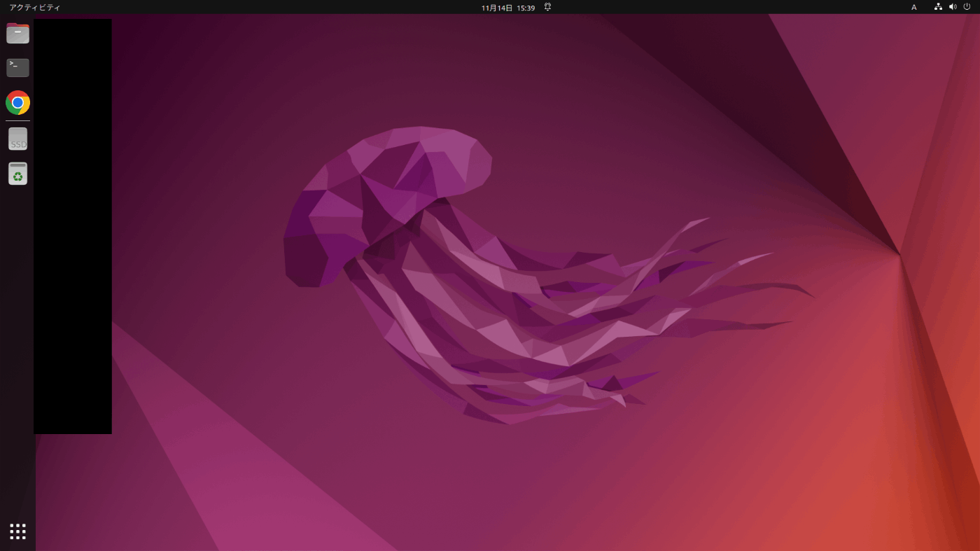Viewport: 980px width, 551px height.
Task: Open the SSD drive icon in dock
Action: 17,139
